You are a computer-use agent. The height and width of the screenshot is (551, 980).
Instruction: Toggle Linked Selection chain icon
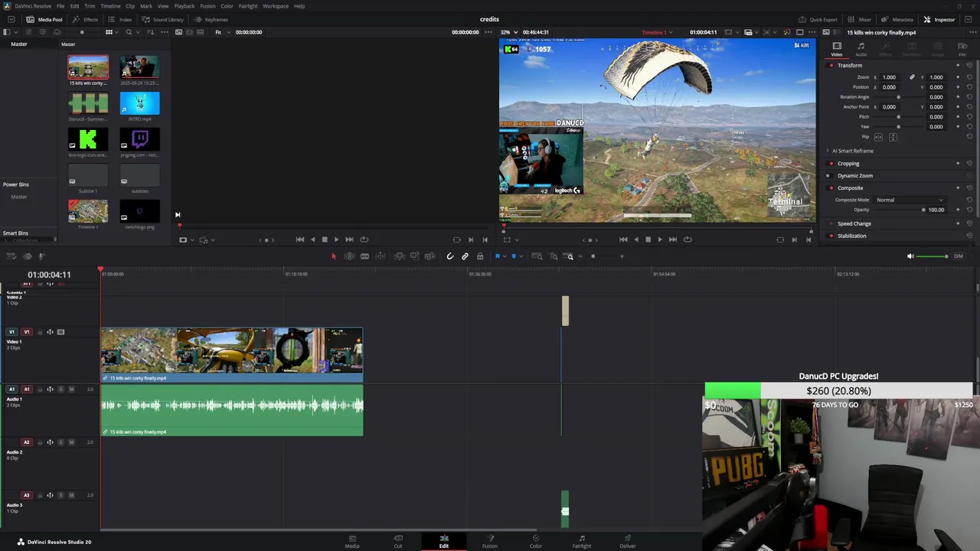tap(465, 256)
